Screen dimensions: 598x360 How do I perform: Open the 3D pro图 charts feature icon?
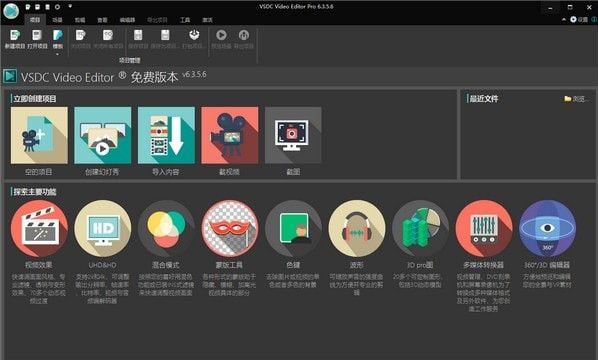coord(420,228)
